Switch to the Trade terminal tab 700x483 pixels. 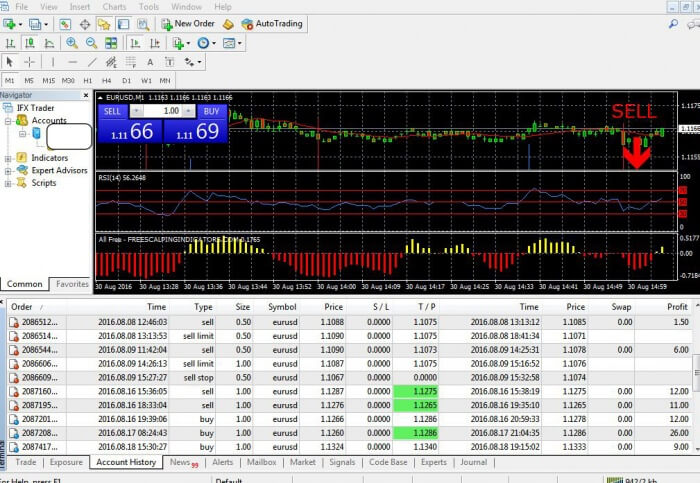25,462
